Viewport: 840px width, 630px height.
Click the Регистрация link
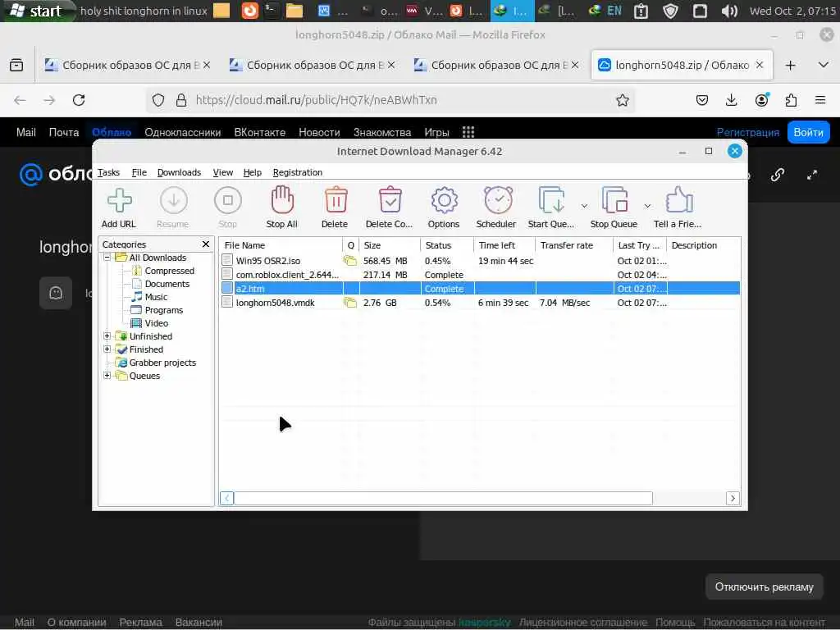coord(748,132)
